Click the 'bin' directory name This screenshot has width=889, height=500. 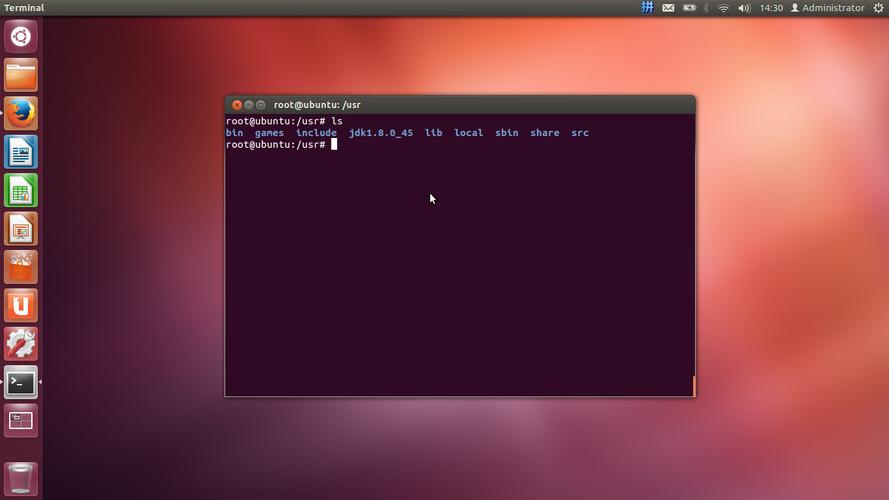234,133
